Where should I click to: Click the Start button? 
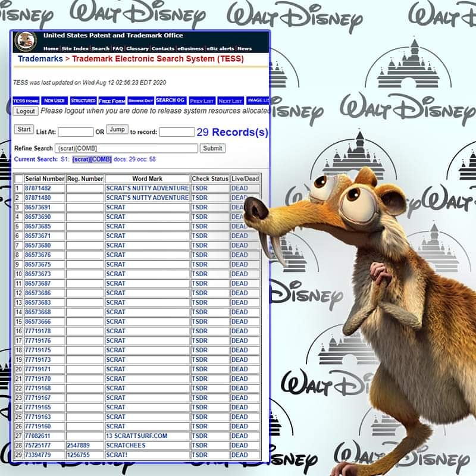click(x=24, y=130)
